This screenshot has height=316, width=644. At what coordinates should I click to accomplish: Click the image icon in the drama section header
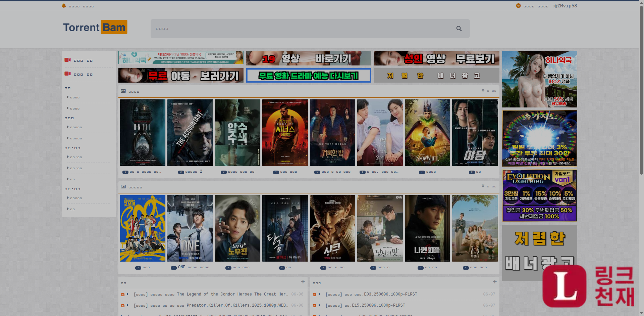[123, 187]
